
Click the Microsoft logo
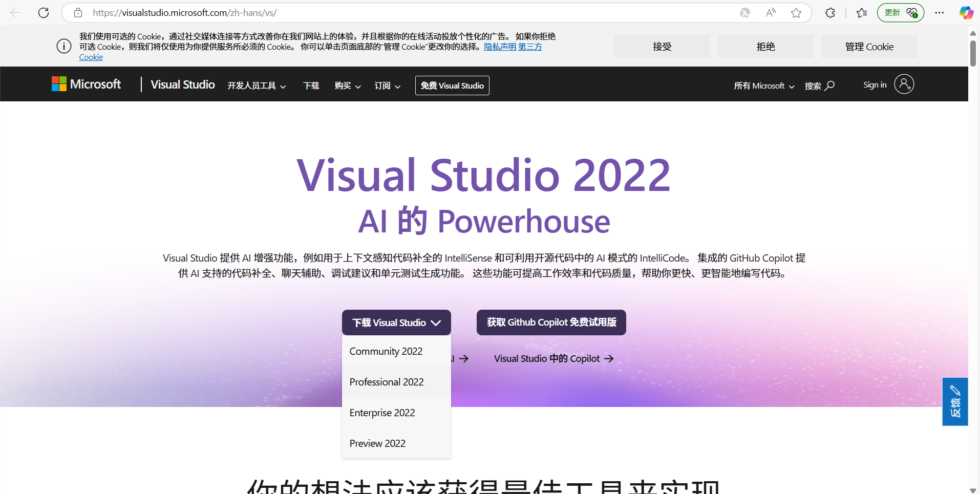point(86,84)
